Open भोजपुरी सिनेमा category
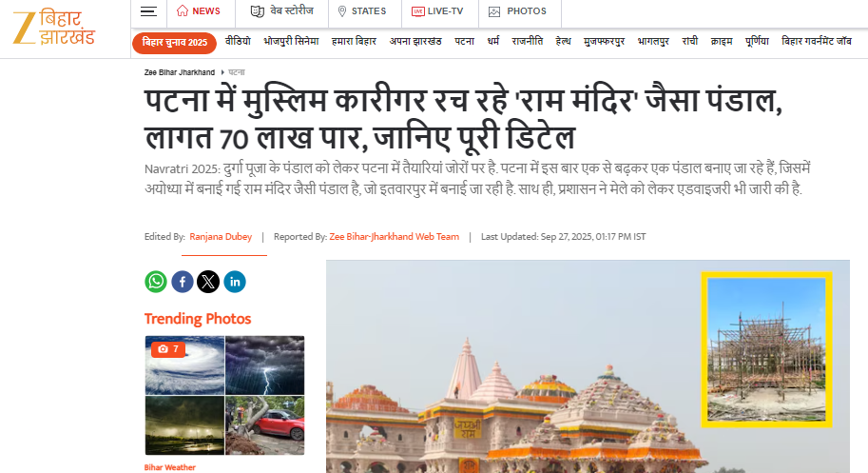The width and height of the screenshot is (868, 473). pyautogui.click(x=293, y=42)
